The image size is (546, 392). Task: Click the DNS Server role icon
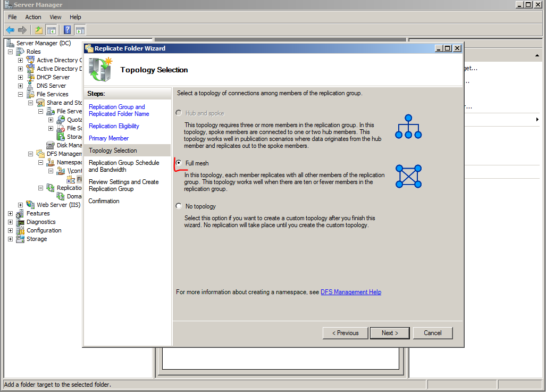(31, 86)
